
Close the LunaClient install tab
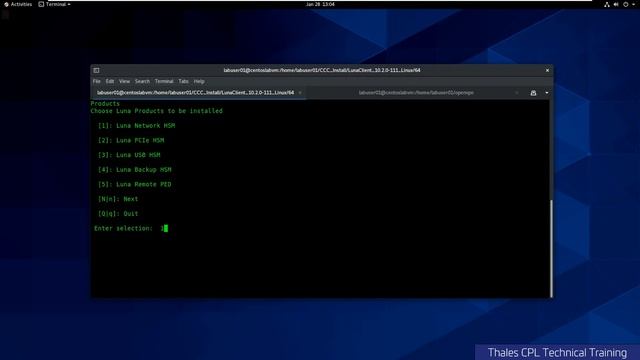tap(300, 93)
